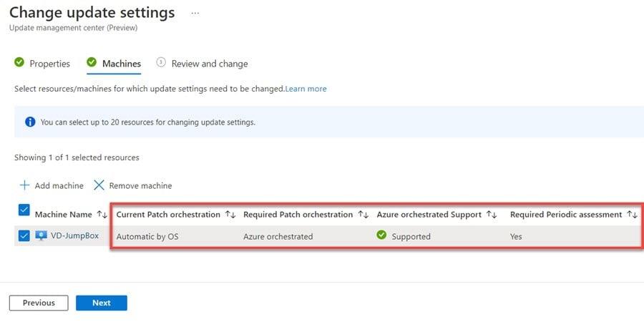Viewport: 644px width, 322px height.
Task: Click the Supported status text
Action: 411,237
